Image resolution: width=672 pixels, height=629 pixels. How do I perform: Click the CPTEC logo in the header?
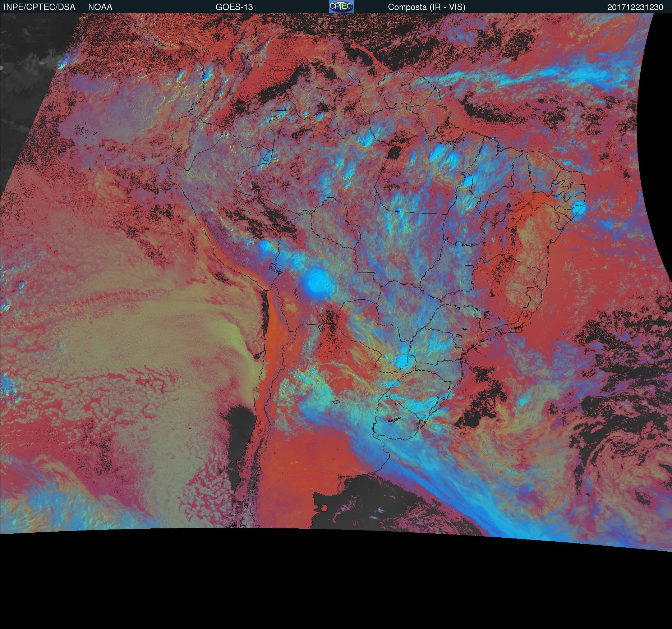pyautogui.click(x=341, y=6)
